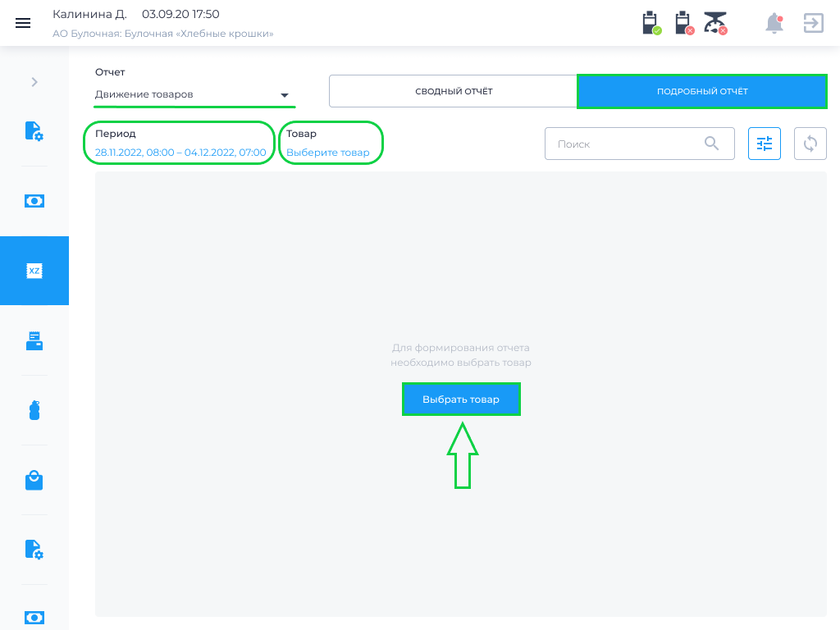This screenshot has width=840, height=630.
Task: Click the notifications bell icon
Action: pyautogui.click(x=774, y=24)
